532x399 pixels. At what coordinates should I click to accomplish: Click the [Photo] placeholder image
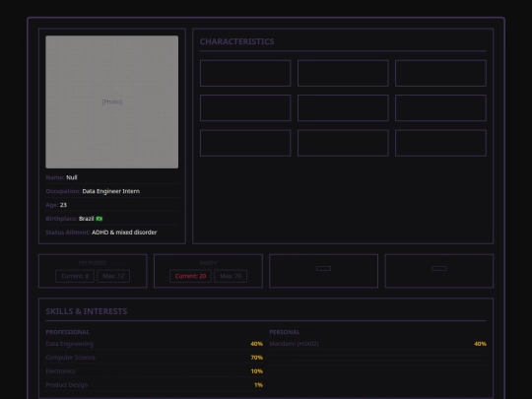click(112, 101)
